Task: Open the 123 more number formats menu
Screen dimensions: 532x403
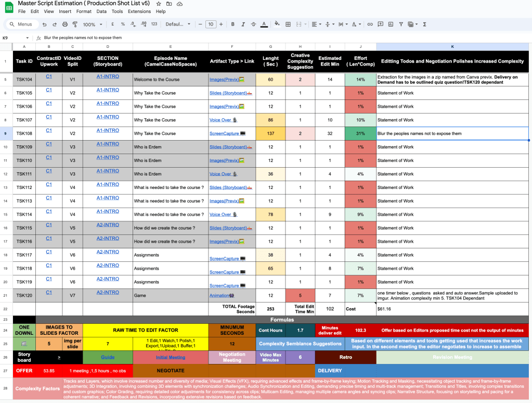Action: [154, 24]
